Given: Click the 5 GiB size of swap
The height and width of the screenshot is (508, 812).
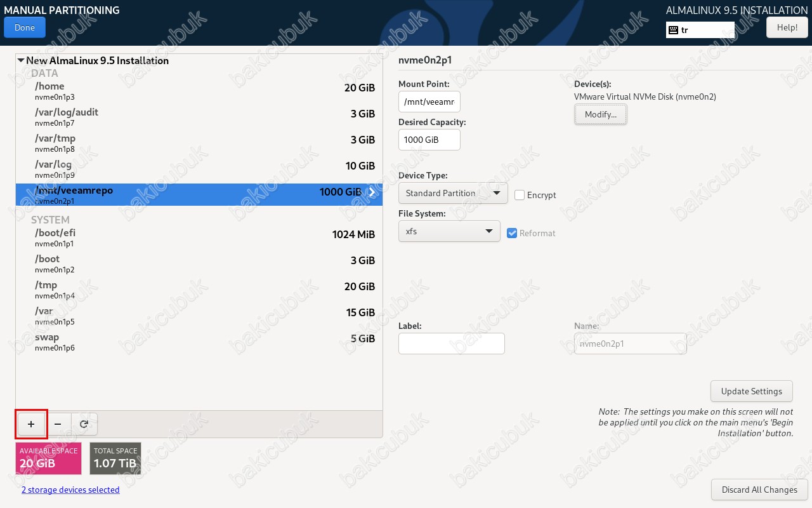Looking at the screenshot, I should pos(363,338).
